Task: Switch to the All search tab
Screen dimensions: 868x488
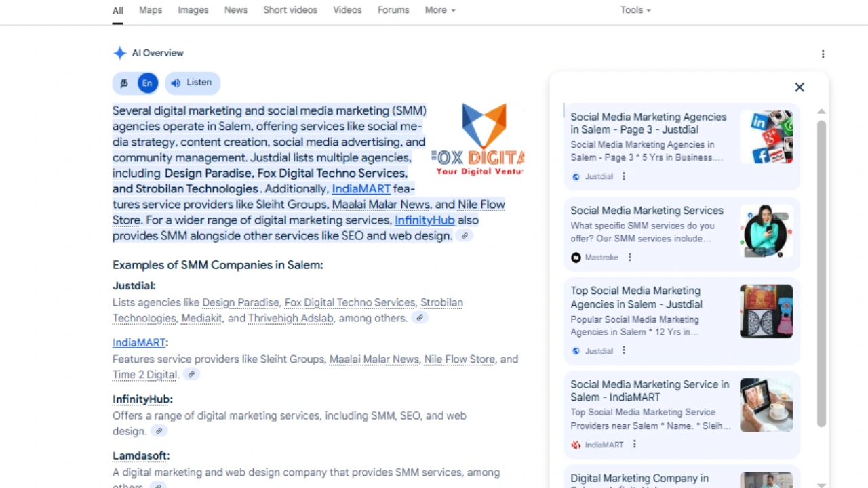Action: point(118,10)
